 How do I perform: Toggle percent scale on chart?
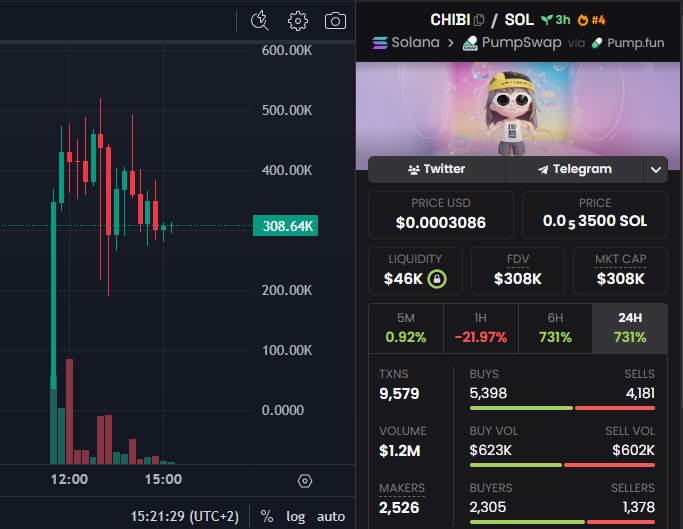267,516
